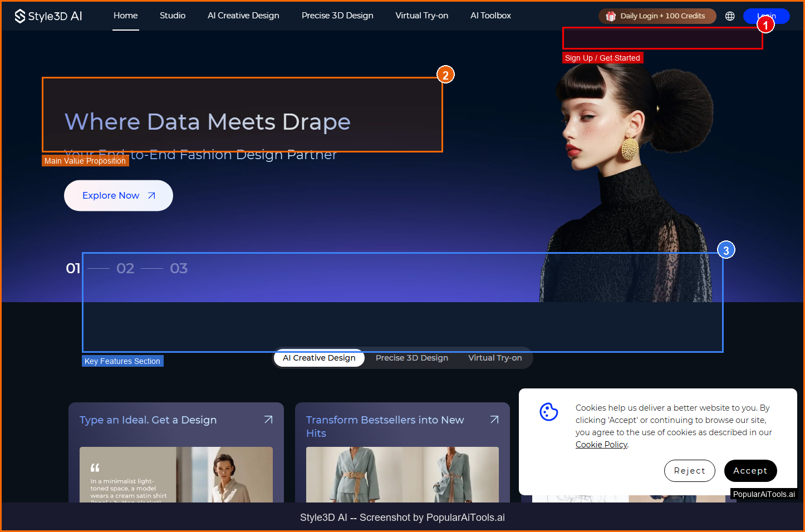Open the Cookie Policy link
The height and width of the screenshot is (532, 805).
[x=601, y=445]
